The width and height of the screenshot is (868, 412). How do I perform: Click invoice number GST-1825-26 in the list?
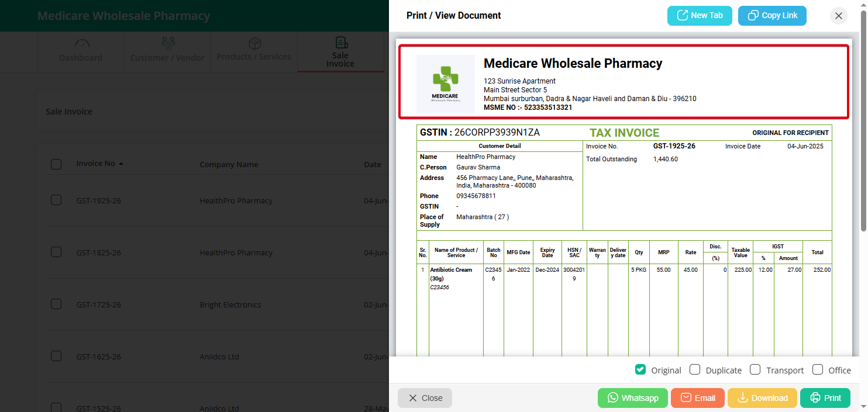click(x=98, y=252)
